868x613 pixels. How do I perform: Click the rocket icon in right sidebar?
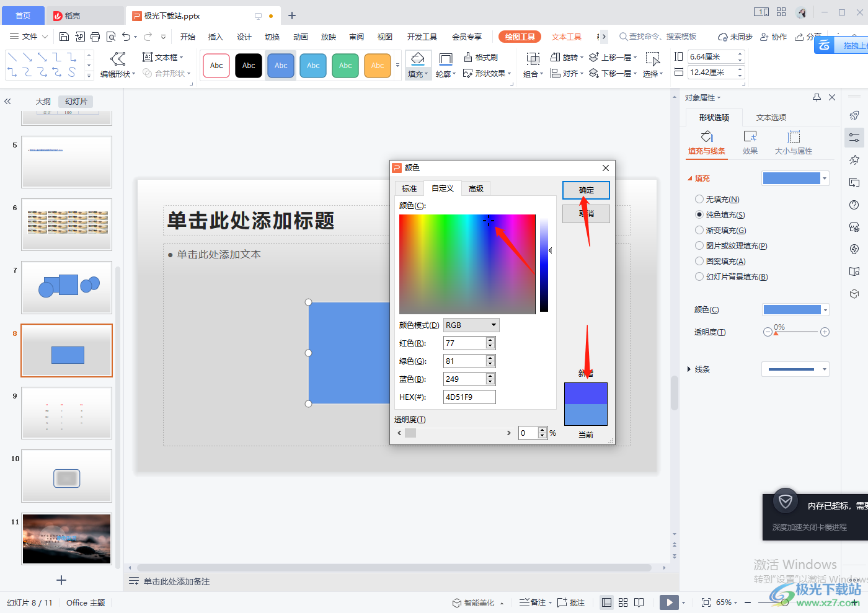[854, 115]
